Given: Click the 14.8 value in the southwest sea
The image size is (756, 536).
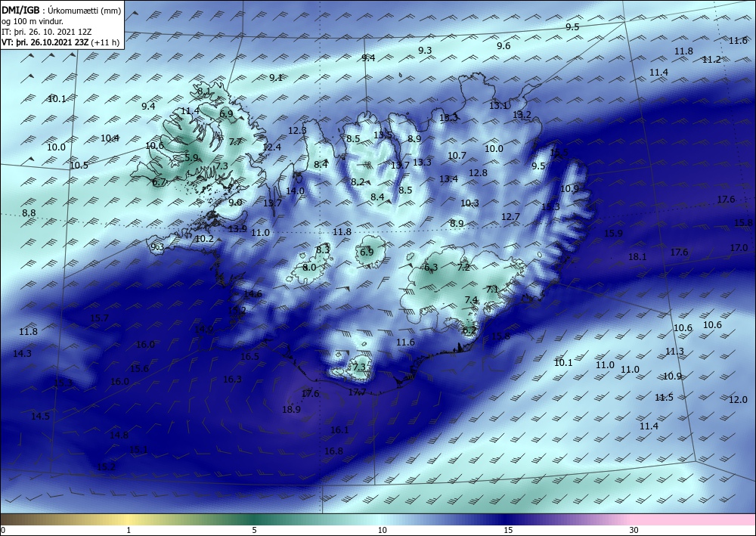Looking at the screenshot, I should pos(119,435).
